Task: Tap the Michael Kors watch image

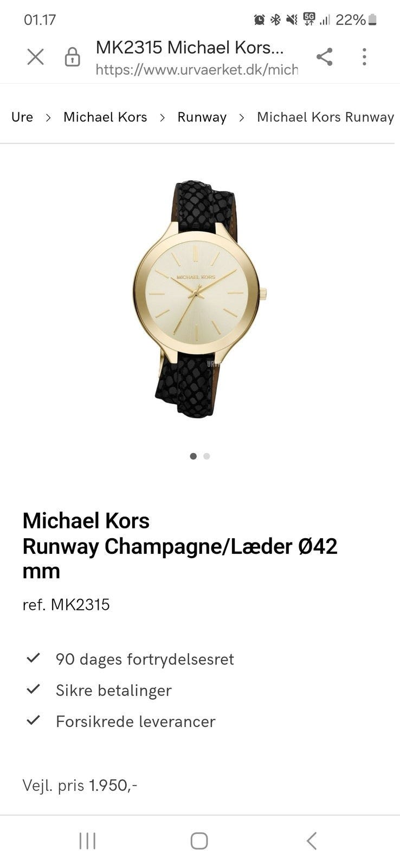Action: point(200,298)
